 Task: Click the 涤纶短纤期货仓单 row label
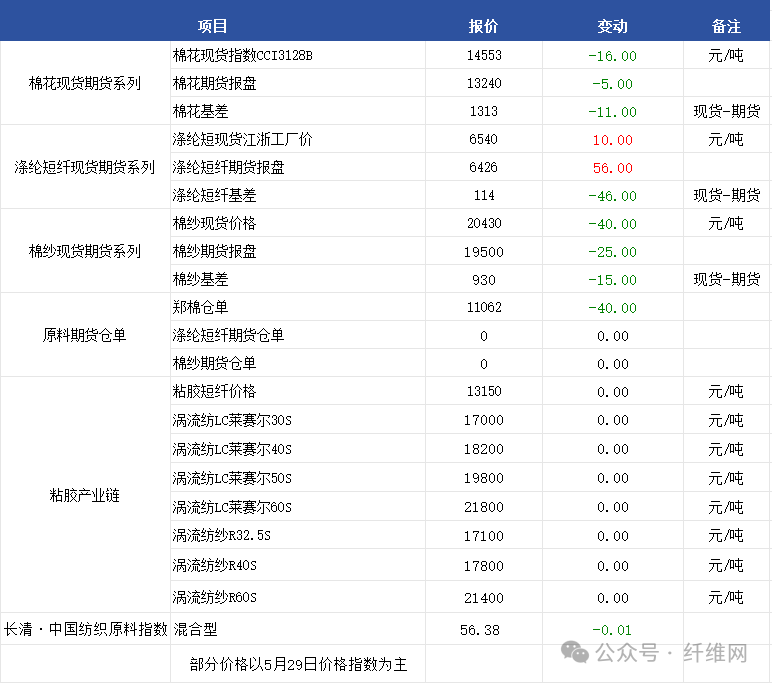(228, 335)
